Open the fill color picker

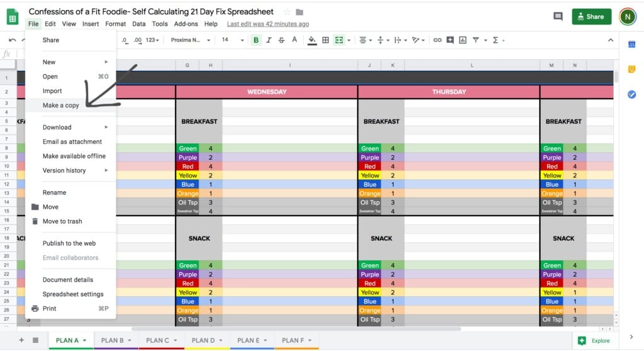point(312,40)
